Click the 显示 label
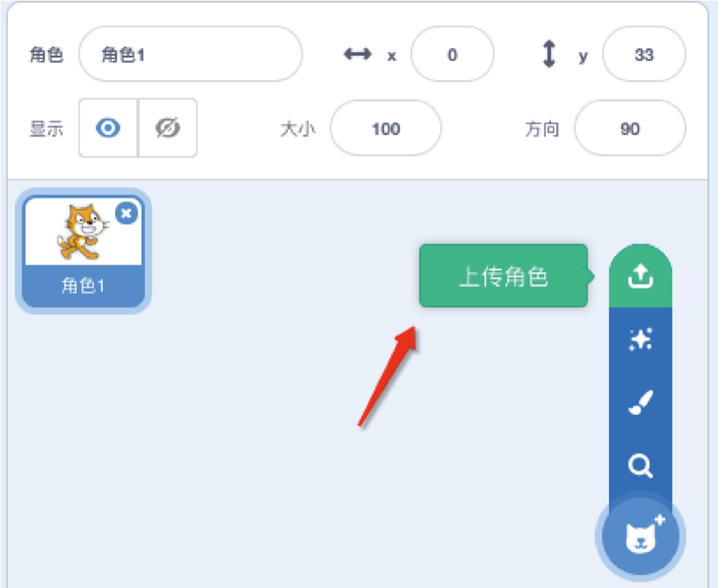Image resolution: width=718 pixels, height=588 pixels. [46, 128]
